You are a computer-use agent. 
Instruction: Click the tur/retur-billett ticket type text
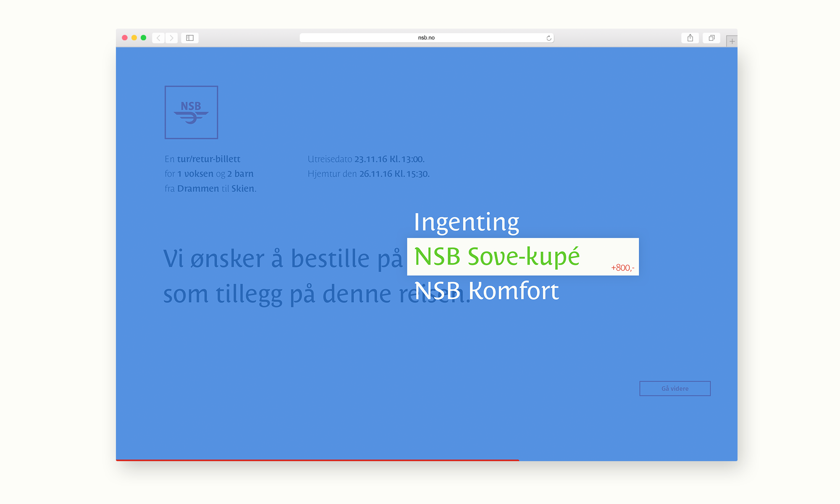click(x=209, y=159)
